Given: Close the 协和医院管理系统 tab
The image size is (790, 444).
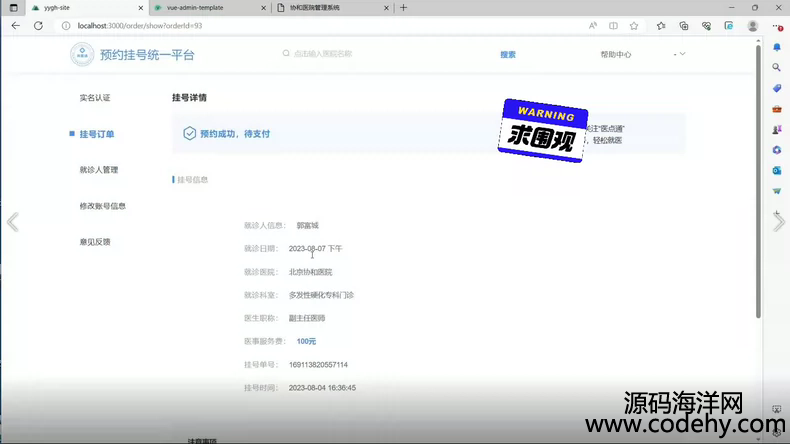Looking at the screenshot, I should click(x=386, y=8).
